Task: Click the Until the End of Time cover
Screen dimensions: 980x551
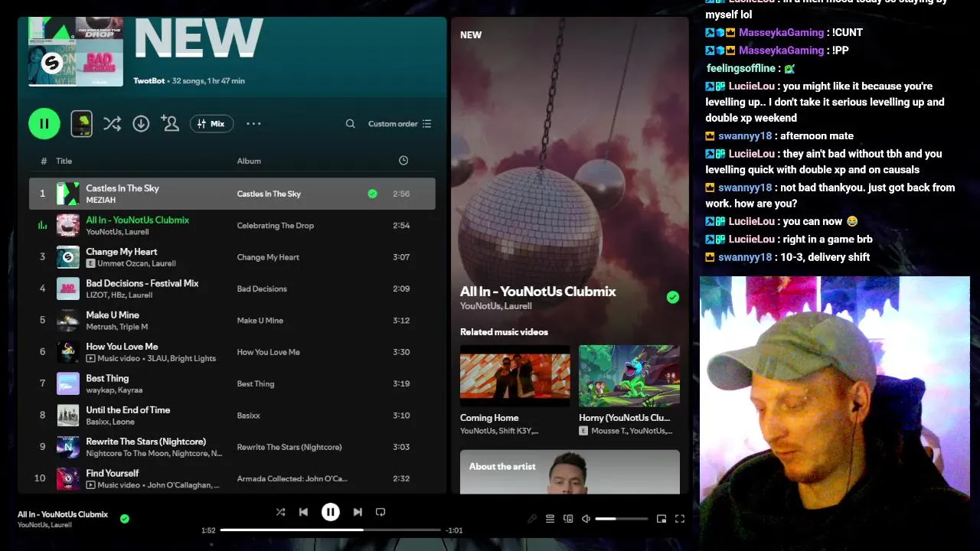Action: 68,416
